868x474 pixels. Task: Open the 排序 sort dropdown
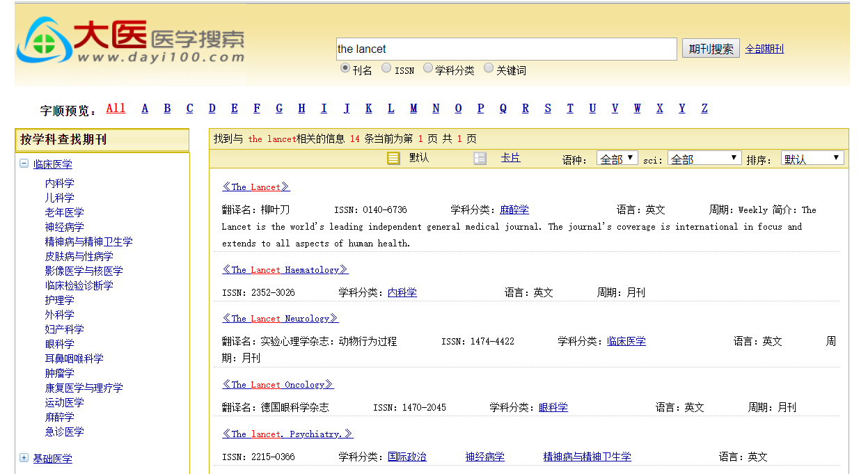[x=812, y=159]
